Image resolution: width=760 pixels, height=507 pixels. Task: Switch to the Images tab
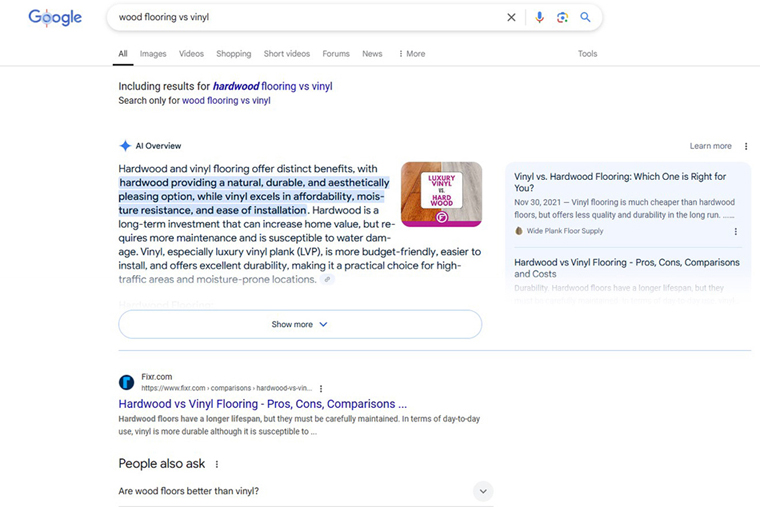(x=153, y=54)
